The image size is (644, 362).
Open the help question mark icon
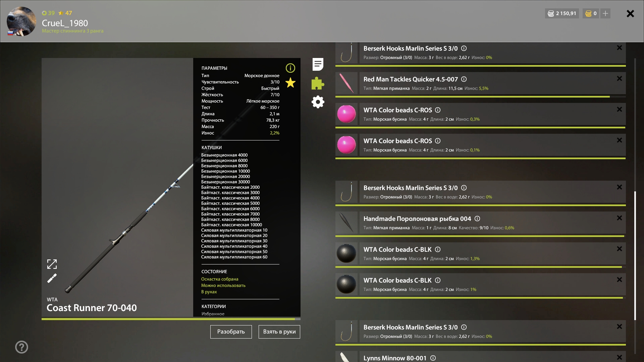point(21,347)
